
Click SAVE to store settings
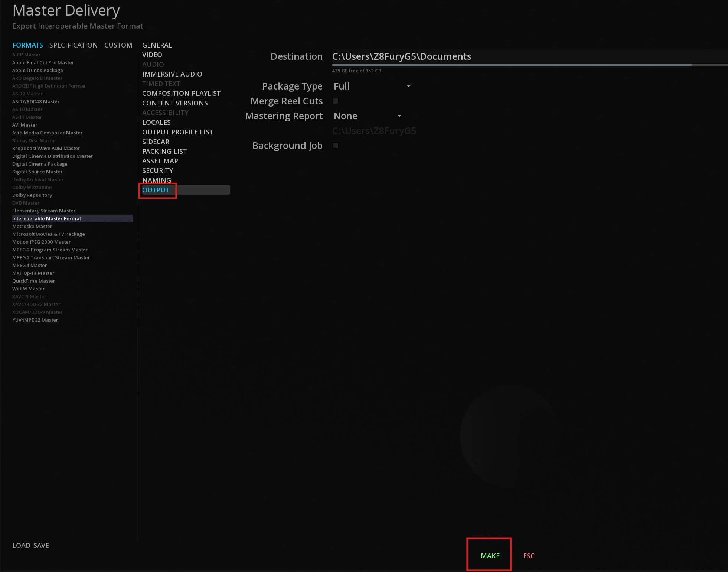[41, 545]
